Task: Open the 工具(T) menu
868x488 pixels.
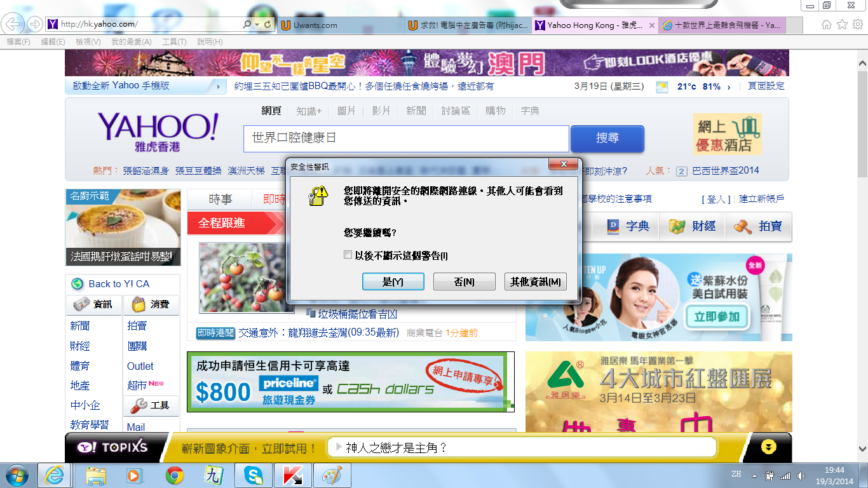Action: point(174,41)
